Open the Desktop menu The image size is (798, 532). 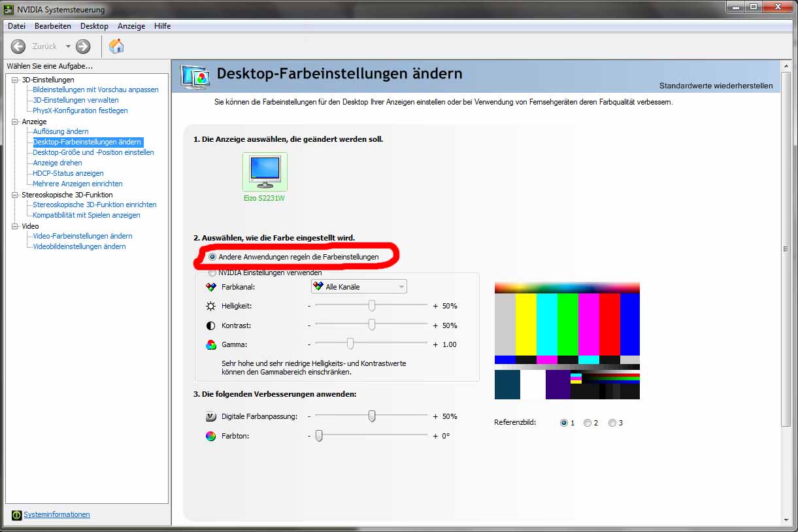coord(94,26)
